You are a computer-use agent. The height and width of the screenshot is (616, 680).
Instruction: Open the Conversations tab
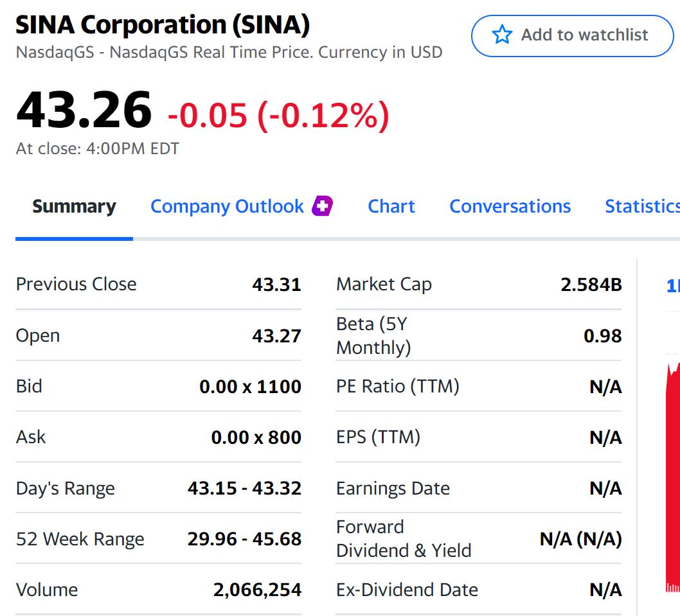(510, 206)
